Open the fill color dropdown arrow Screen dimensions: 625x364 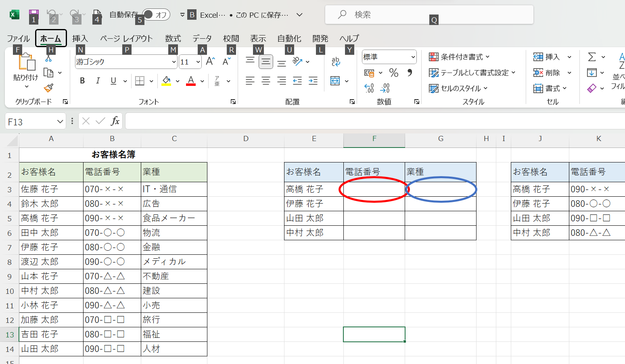(178, 81)
